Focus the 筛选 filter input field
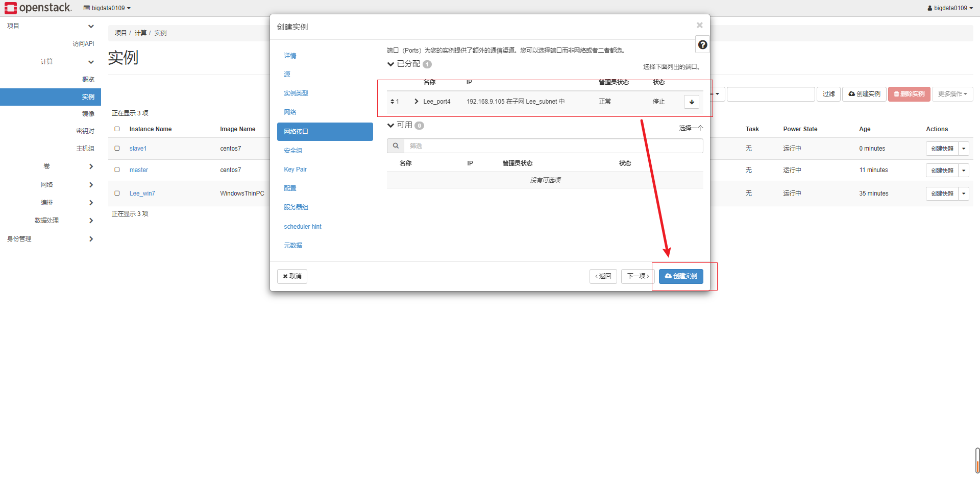 pos(553,146)
